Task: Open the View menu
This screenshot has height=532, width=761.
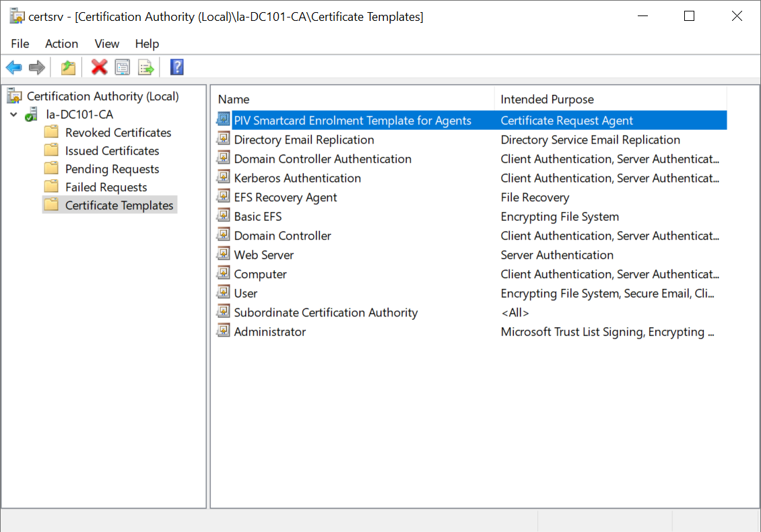Action: click(106, 44)
